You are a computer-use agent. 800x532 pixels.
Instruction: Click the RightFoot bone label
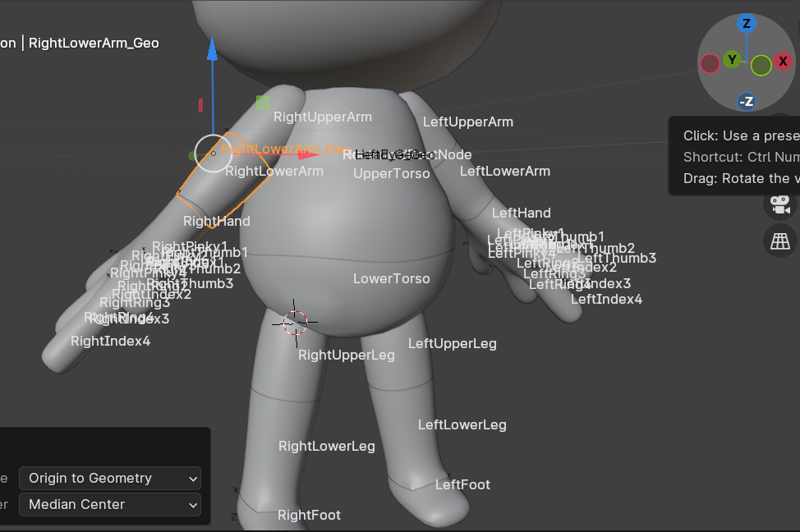coord(309,515)
